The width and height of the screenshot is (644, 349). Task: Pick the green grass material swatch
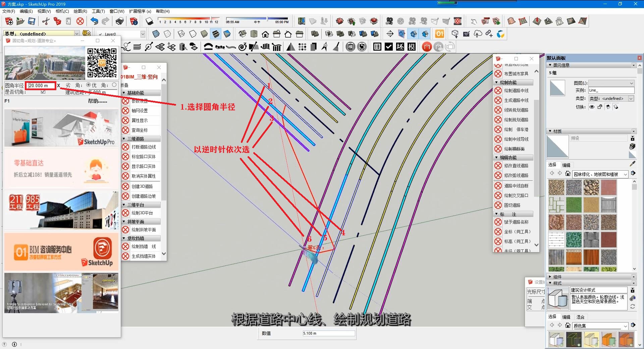(x=574, y=205)
